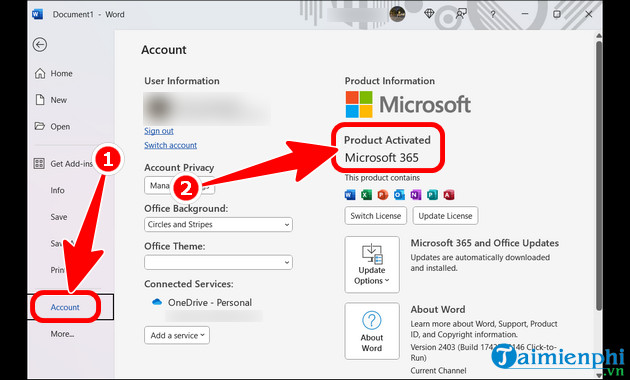Select Info in the sidebar
This screenshot has width=630, height=380.
[x=57, y=190]
